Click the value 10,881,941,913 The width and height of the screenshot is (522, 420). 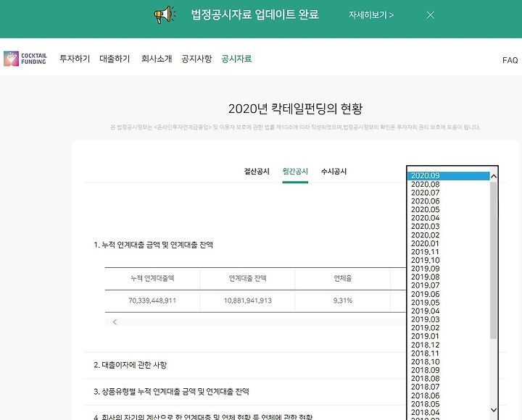tap(248, 301)
